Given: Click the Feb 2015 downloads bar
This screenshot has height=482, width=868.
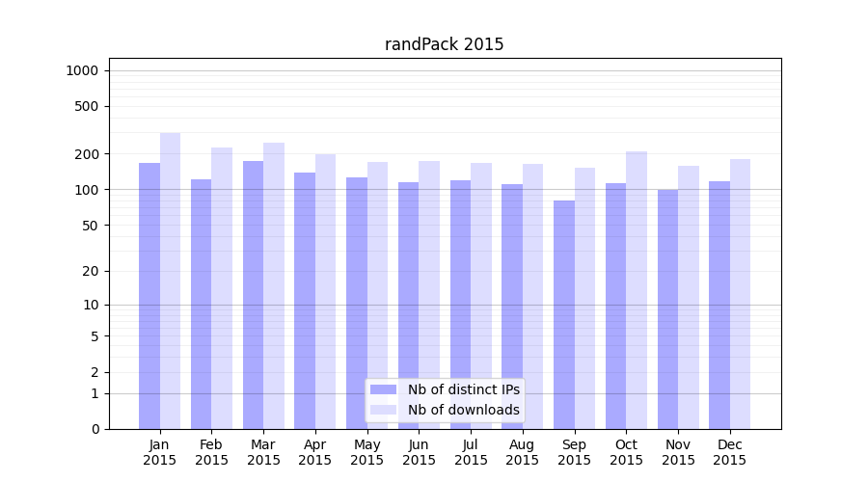Looking at the screenshot, I should tap(222, 287).
